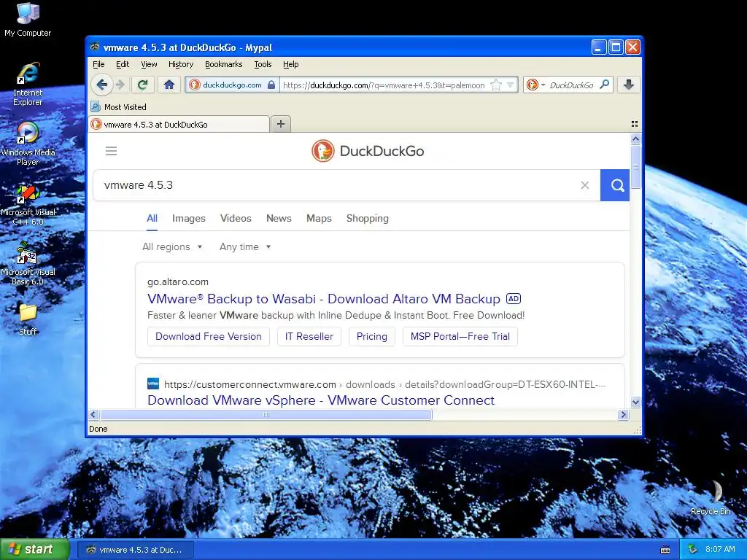Image resolution: width=747 pixels, height=560 pixels.
Task: Open the Most Visited bookmarks folder
Action: point(119,106)
